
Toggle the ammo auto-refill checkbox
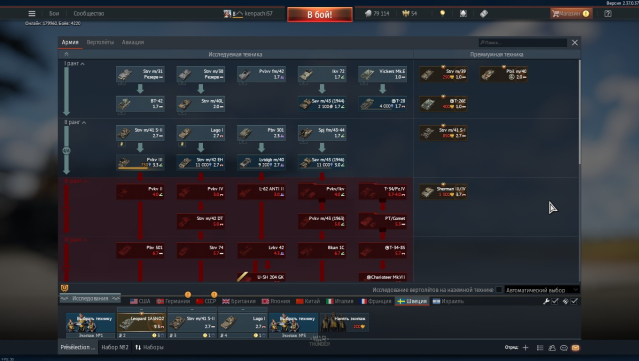[574, 301]
